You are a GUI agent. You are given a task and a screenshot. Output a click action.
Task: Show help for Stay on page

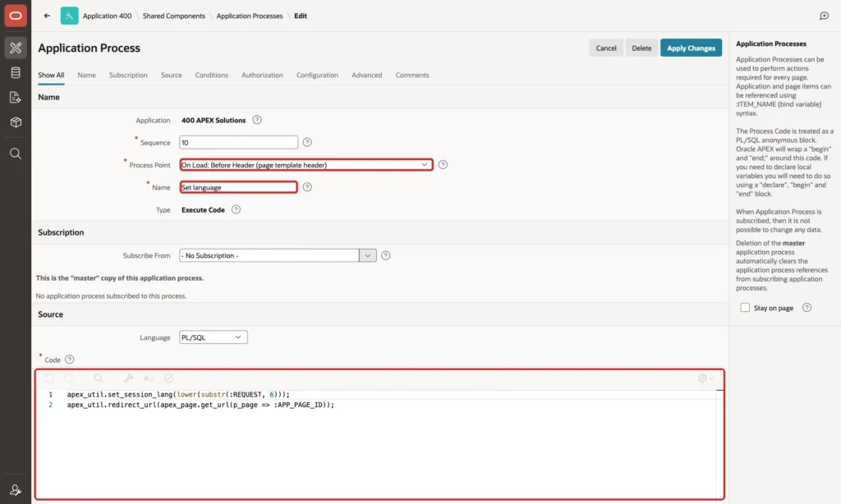(x=807, y=308)
